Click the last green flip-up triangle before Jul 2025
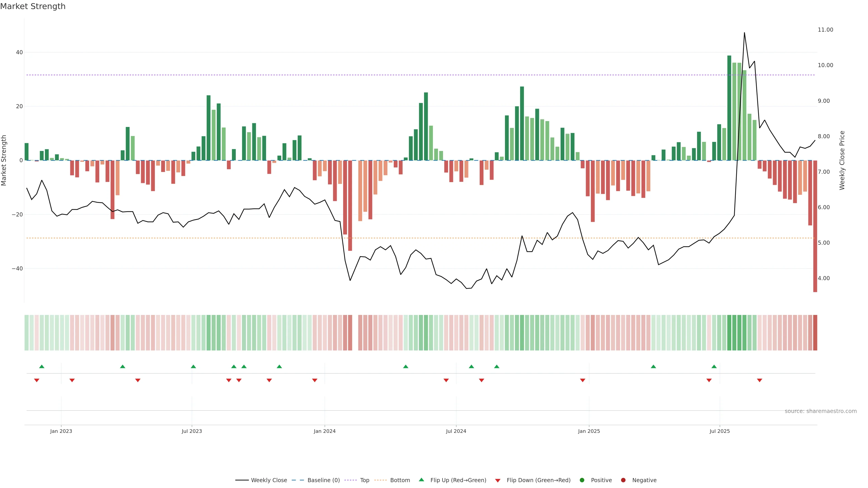This screenshot has height=488, width=868. pos(714,366)
